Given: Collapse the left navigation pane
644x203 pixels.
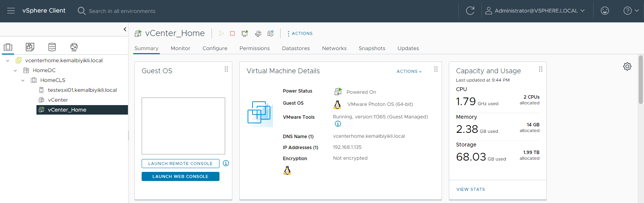Looking at the screenshot, I should click(x=125, y=29).
